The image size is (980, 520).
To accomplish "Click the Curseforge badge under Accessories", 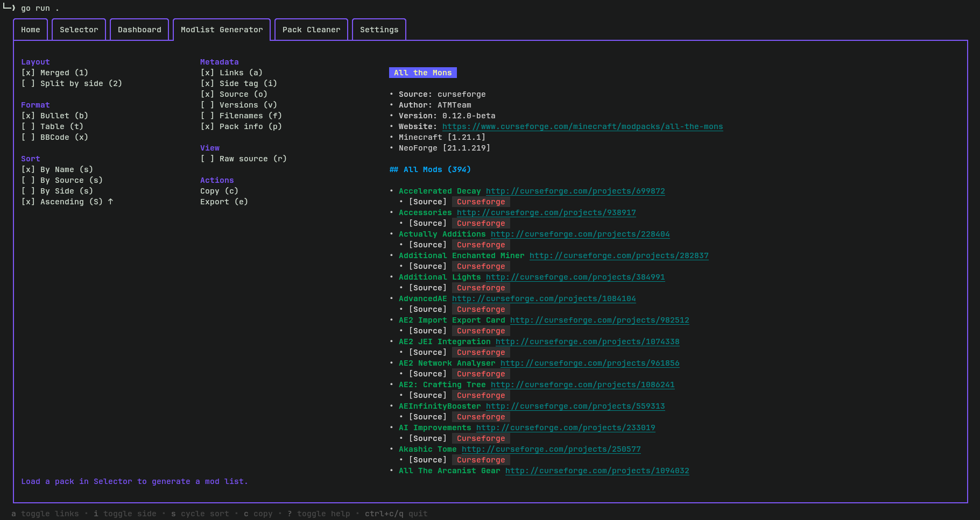I will pos(481,223).
